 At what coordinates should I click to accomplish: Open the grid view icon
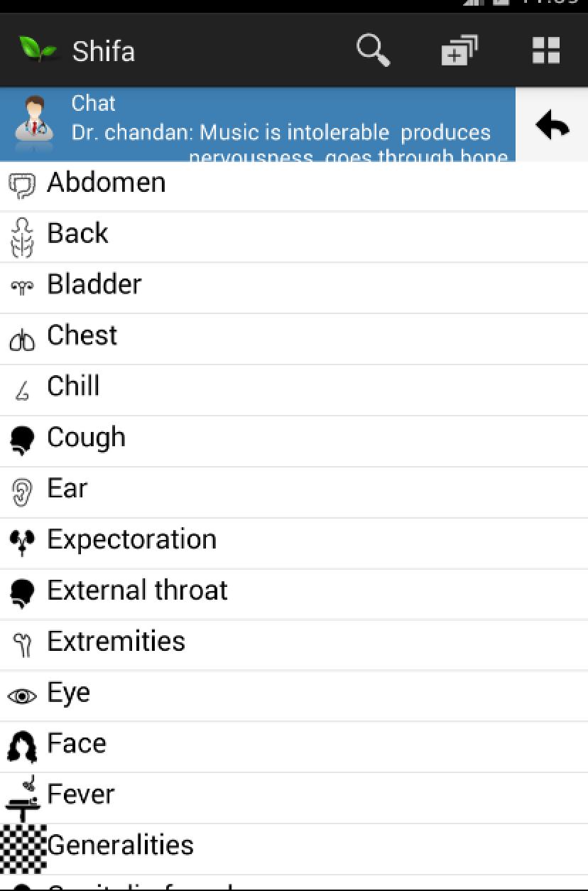pos(546,51)
